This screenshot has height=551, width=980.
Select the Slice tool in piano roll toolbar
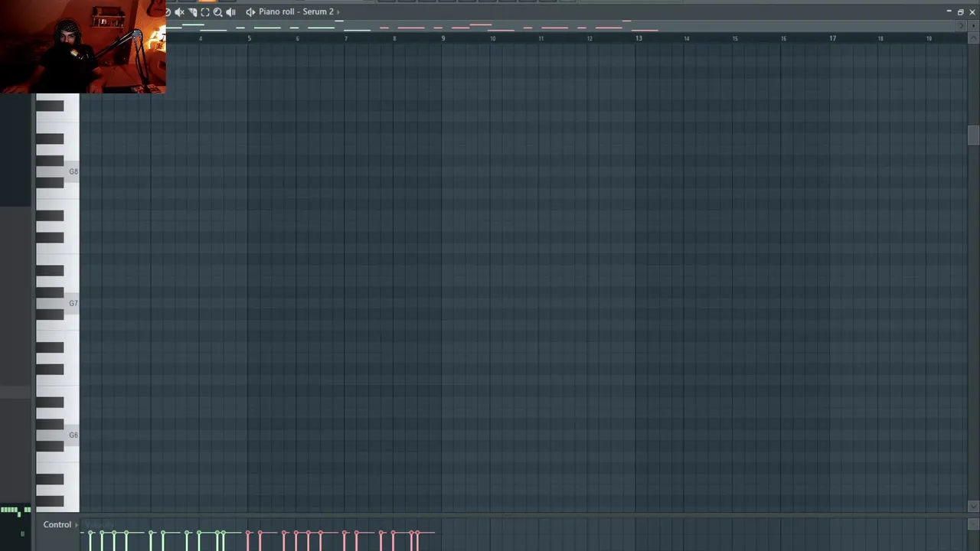point(192,11)
